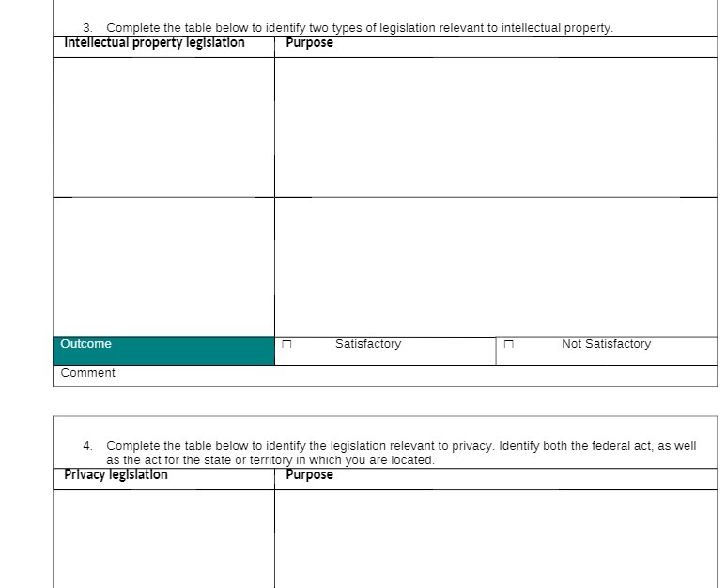Click the Outcome teal cell
This screenshot has width=726, height=588.
[164, 351]
